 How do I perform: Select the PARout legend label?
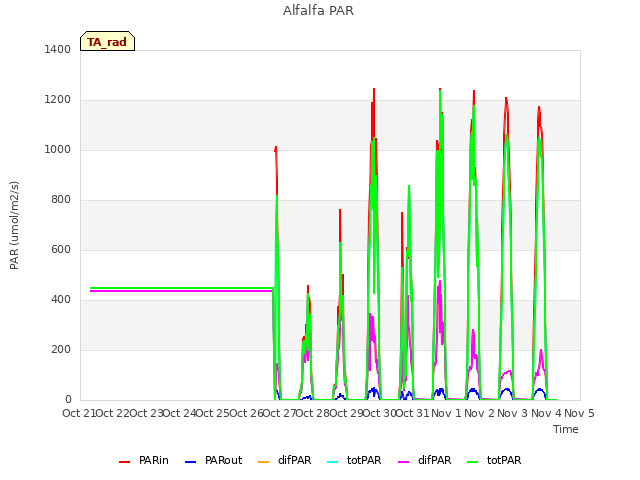click(x=224, y=460)
